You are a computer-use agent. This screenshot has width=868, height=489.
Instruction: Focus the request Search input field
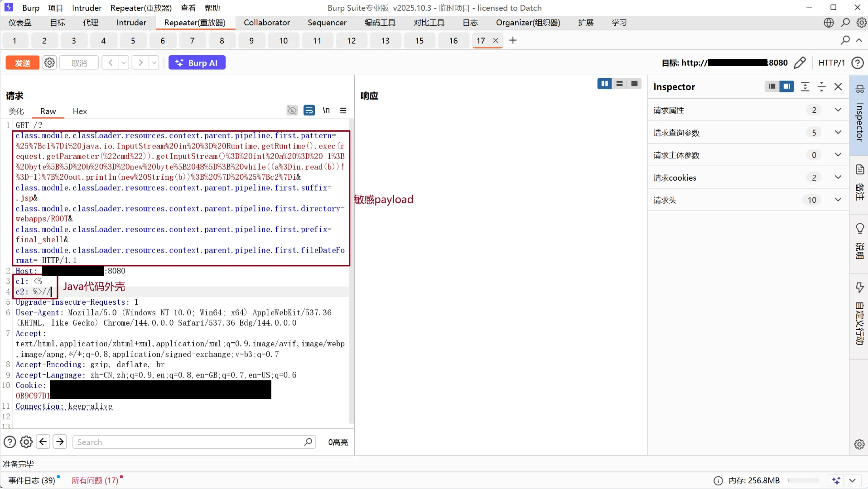194,442
